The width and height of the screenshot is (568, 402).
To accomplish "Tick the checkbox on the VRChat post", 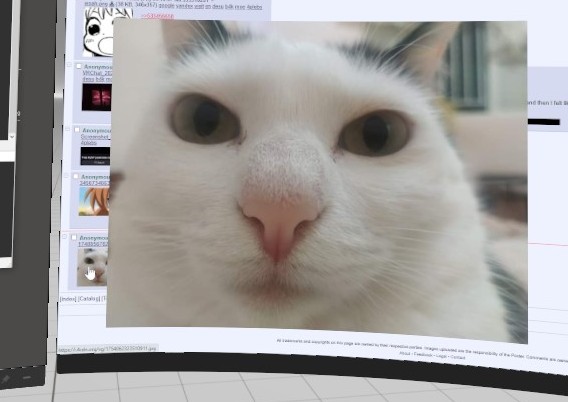I will tap(78, 66).
